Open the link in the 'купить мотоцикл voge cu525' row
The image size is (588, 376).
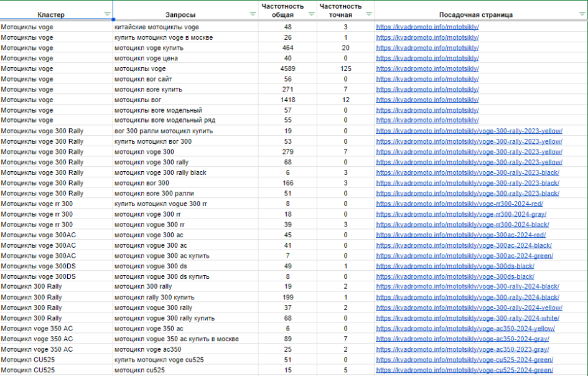click(465, 359)
